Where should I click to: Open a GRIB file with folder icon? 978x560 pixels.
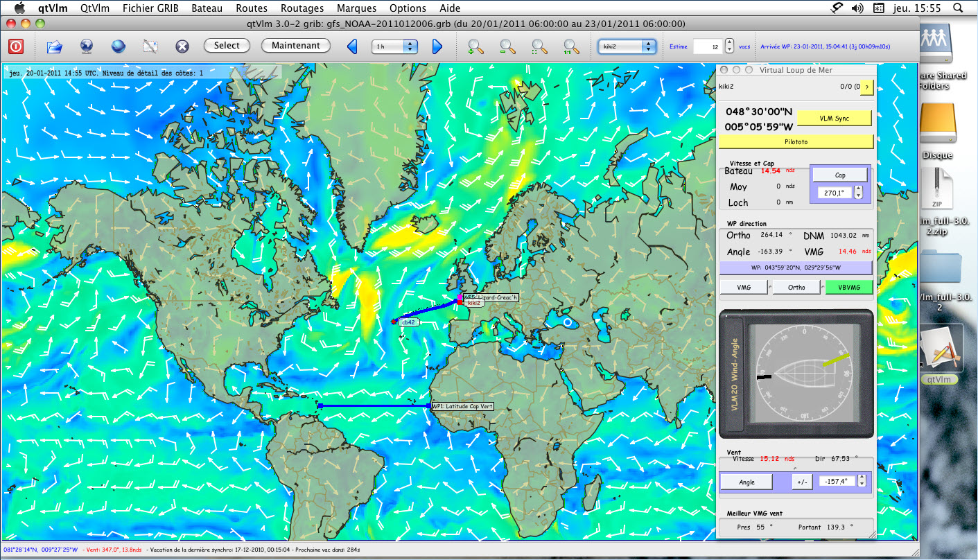(55, 46)
